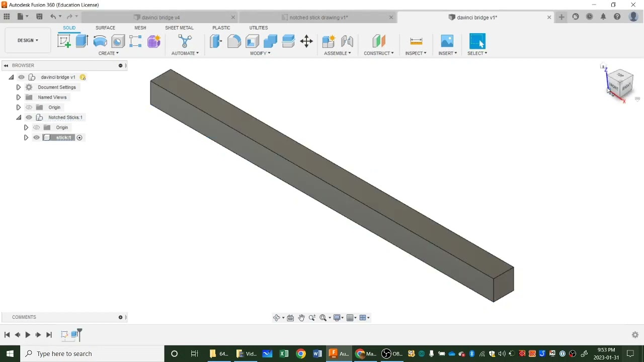This screenshot has height=362, width=644.
Task: Select the Extrude tool
Action: pyautogui.click(x=82, y=41)
